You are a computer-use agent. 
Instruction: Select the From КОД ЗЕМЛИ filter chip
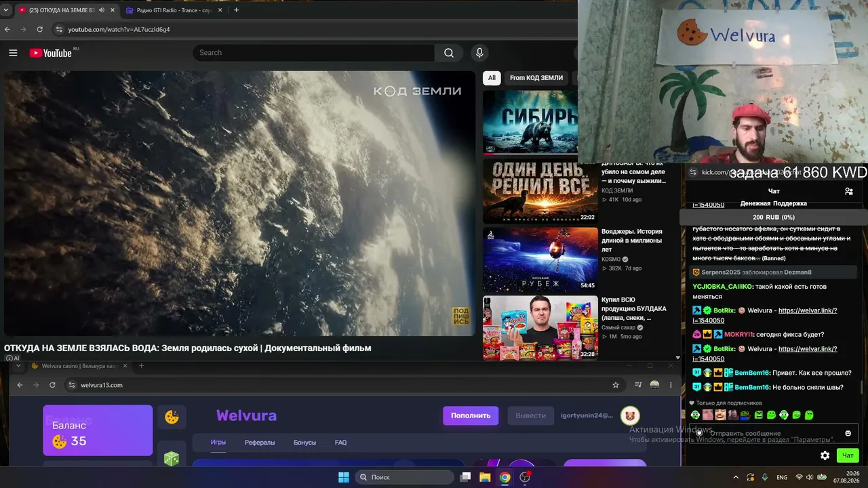(x=536, y=78)
